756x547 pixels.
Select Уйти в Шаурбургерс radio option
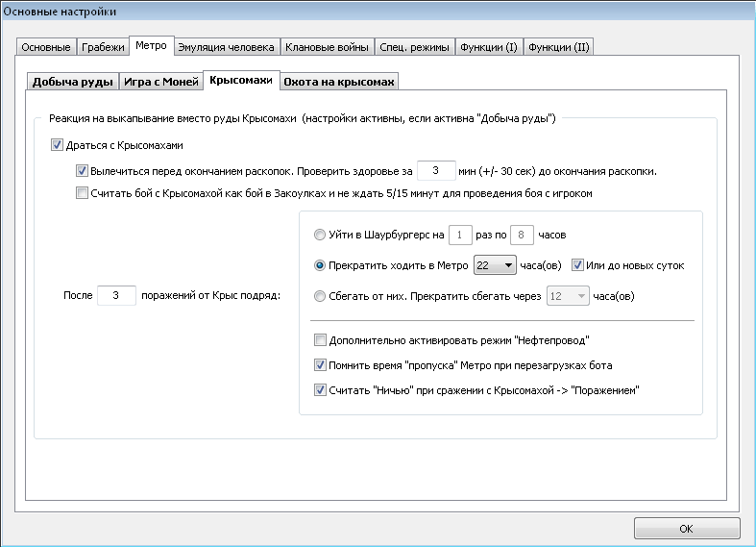pyautogui.click(x=320, y=235)
